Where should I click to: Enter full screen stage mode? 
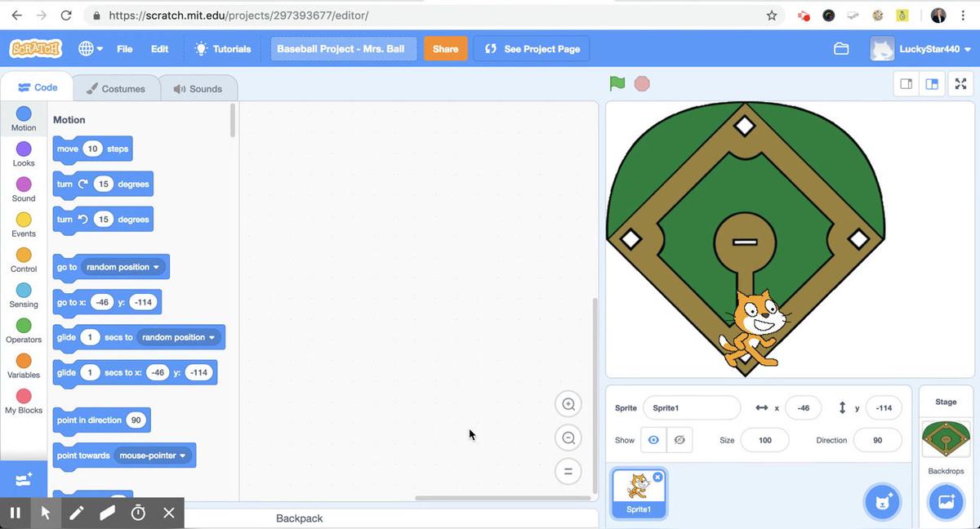tap(960, 83)
